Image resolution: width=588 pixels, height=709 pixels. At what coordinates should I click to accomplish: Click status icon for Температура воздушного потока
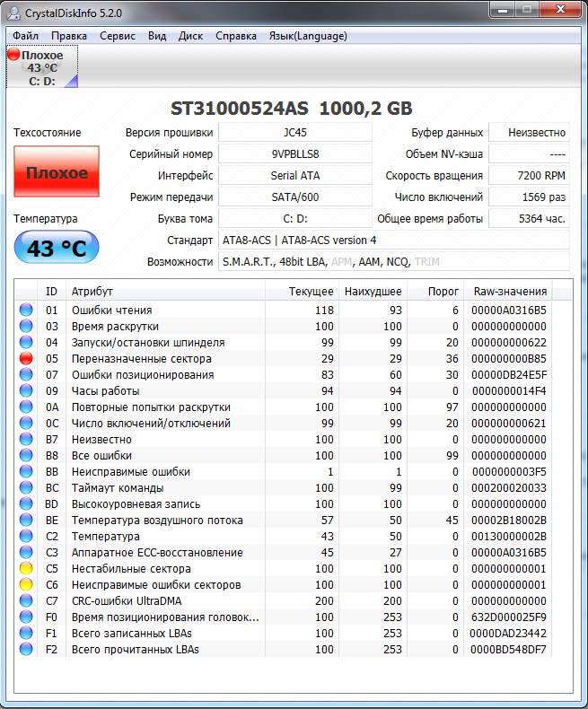26,520
